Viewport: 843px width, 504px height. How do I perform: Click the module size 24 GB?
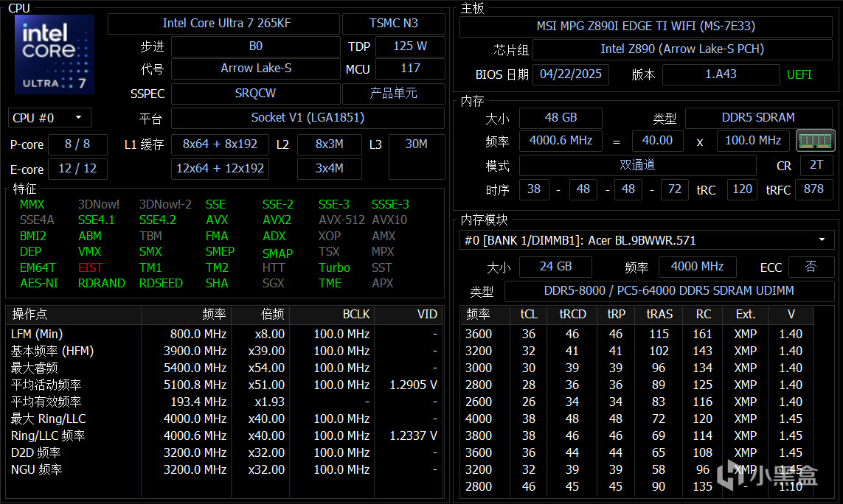(556, 267)
